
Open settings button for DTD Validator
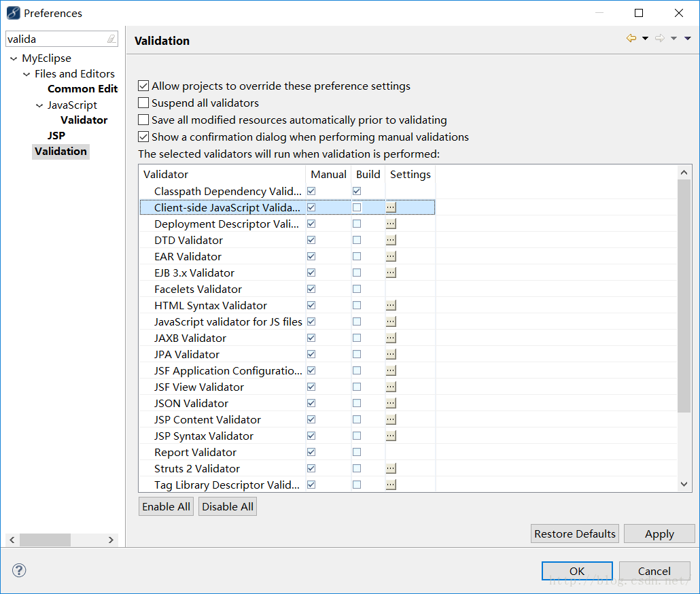391,240
